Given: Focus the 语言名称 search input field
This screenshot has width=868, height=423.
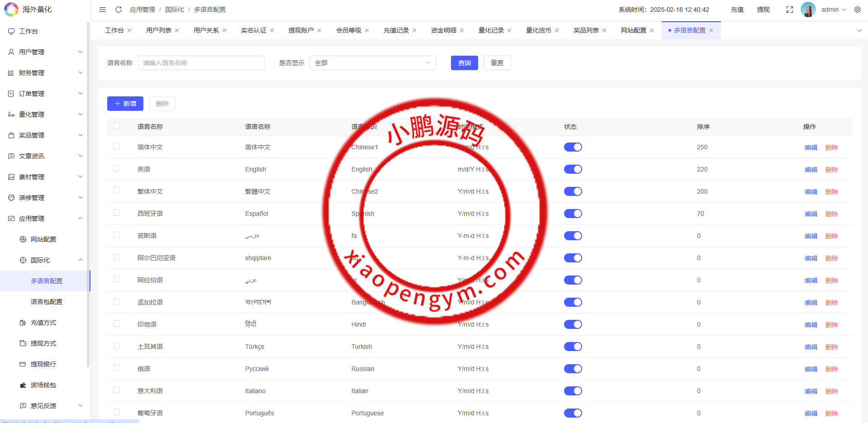Looking at the screenshot, I should 201,63.
